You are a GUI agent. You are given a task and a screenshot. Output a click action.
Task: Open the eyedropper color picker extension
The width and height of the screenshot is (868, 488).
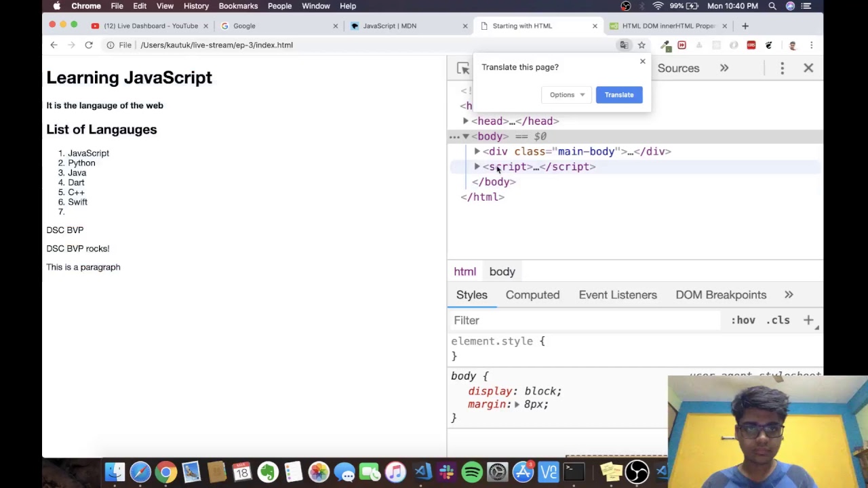666,45
